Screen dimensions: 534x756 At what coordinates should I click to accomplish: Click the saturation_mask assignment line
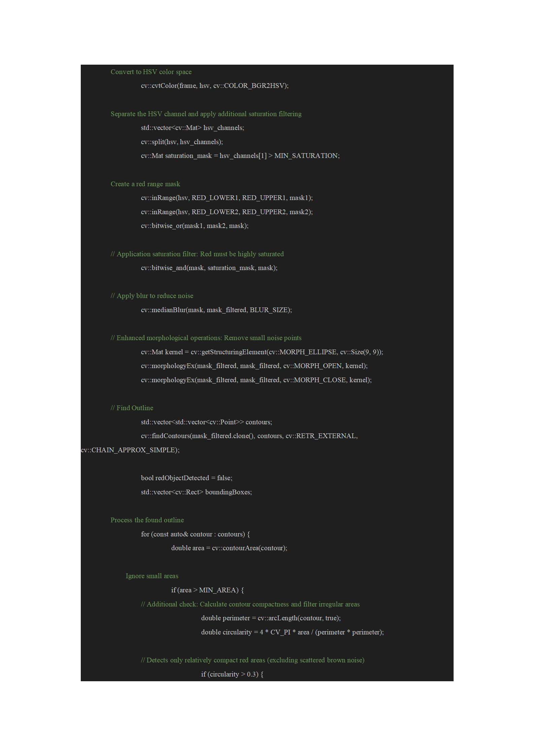click(x=240, y=156)
